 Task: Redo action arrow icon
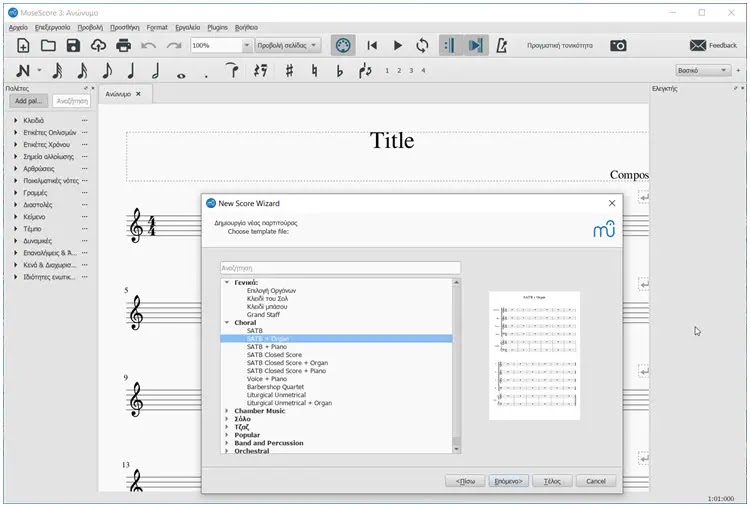(x=174, y=46)
